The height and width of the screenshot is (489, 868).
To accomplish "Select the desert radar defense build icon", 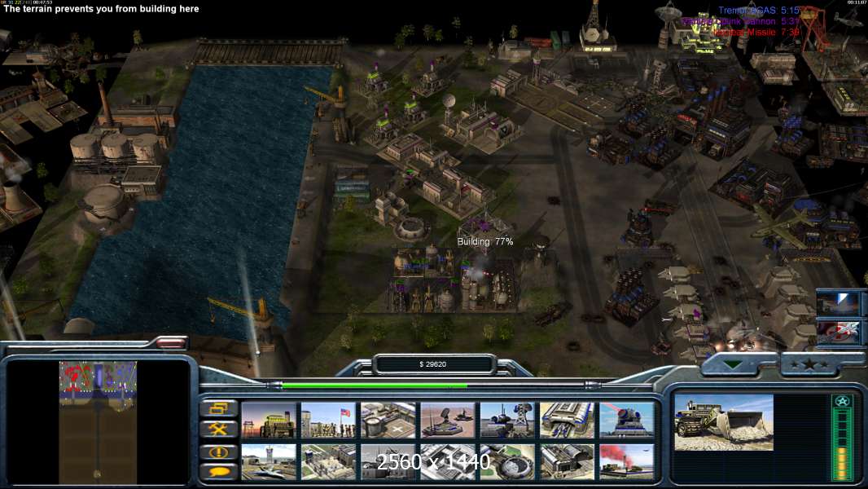I will pos(448,421).
